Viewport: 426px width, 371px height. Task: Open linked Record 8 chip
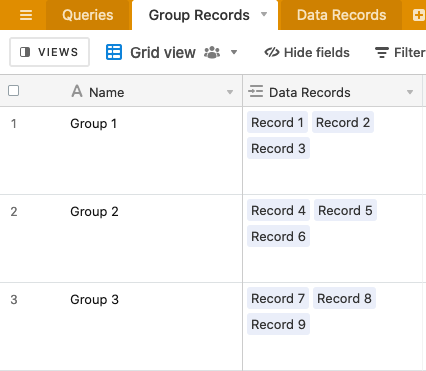point(344,298)
